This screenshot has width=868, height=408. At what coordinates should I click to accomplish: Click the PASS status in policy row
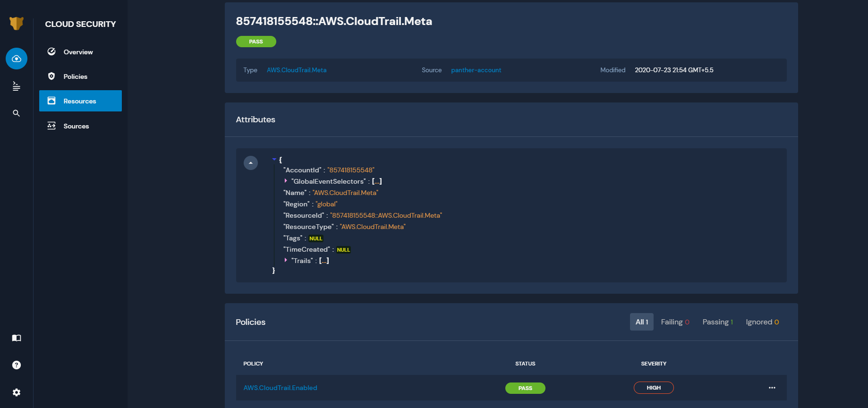(525, 388)
